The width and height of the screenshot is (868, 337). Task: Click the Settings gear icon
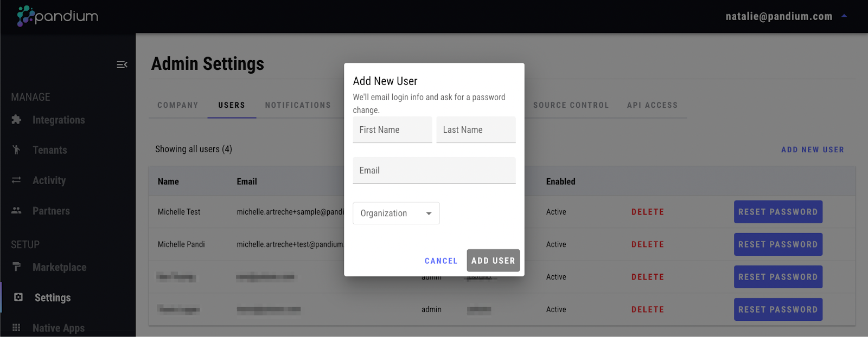coord(18,297)
